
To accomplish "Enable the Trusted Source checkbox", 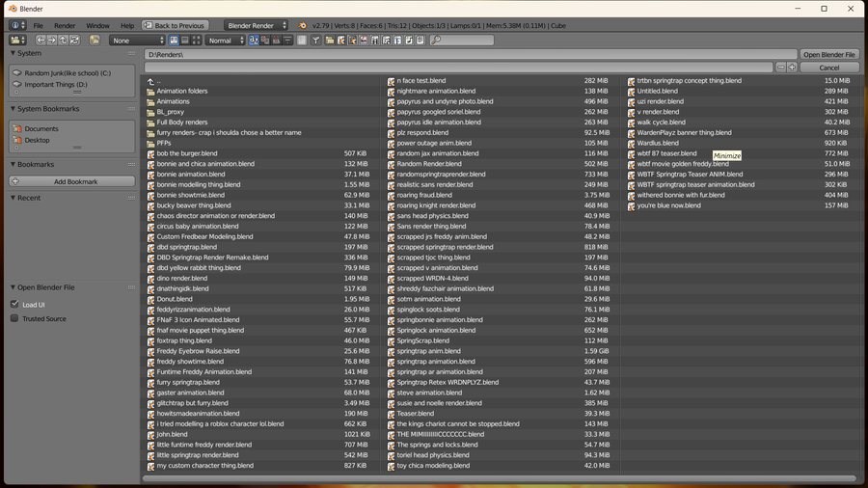I will coord(14,318).
